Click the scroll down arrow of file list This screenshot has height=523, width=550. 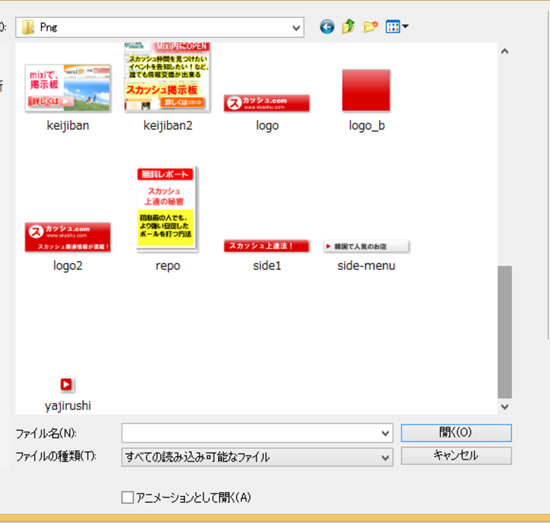(505, 407)
